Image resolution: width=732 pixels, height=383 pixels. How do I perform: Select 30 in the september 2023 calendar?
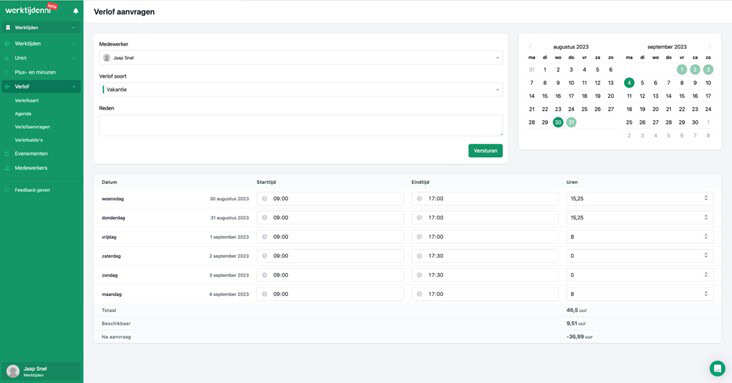[x=695, y=122]
